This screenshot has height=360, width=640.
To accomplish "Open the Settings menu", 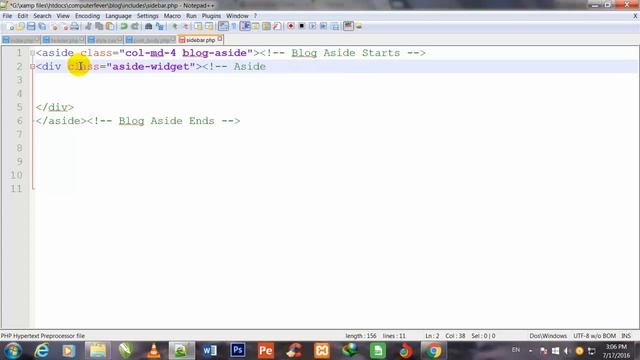I will click(147, 16).
